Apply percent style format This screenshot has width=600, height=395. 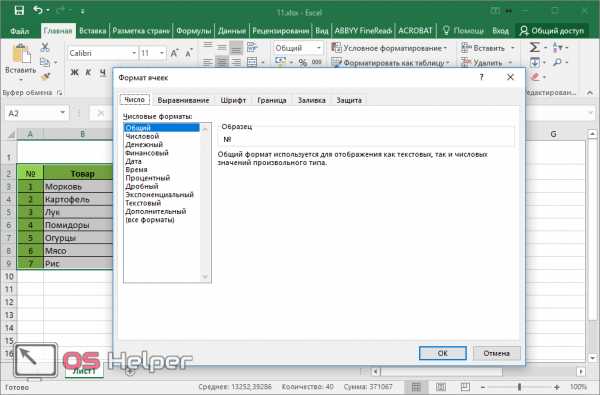[x=303, y=62]
